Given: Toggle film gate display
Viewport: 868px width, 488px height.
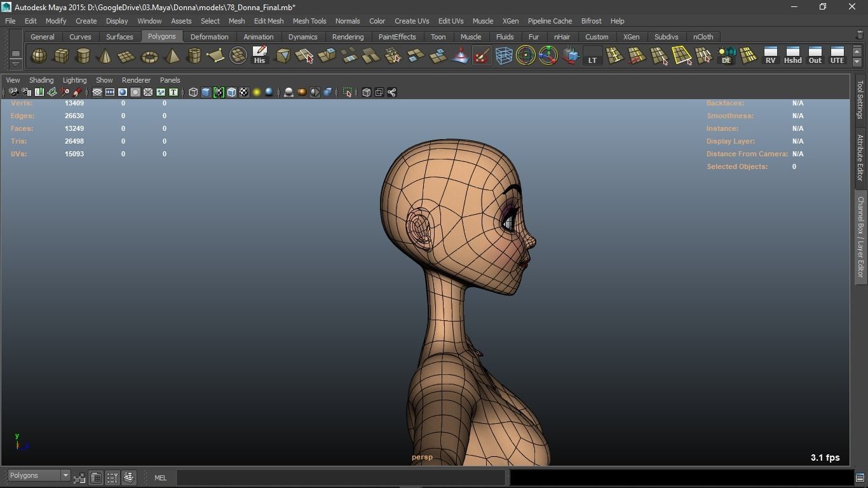Looking at the screenshot, I should [110, 93].
